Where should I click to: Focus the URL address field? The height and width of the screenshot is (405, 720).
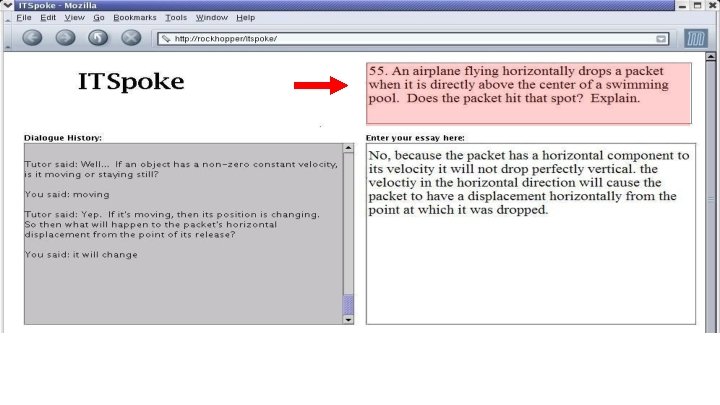[413, 39]
